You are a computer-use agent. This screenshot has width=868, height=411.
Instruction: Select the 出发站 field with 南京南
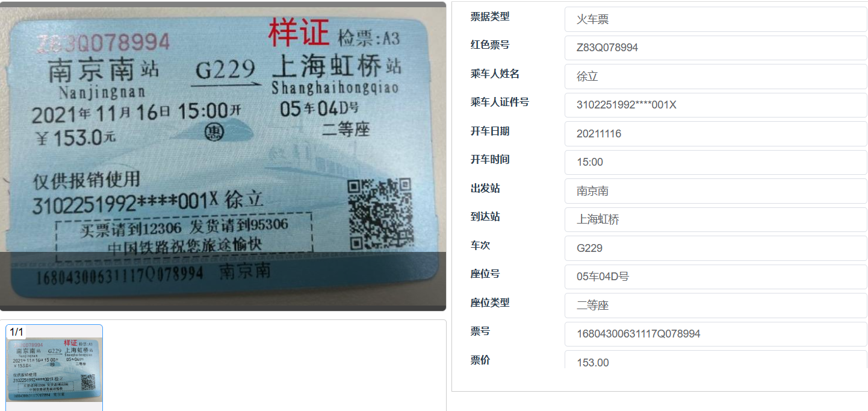(716, 191)
